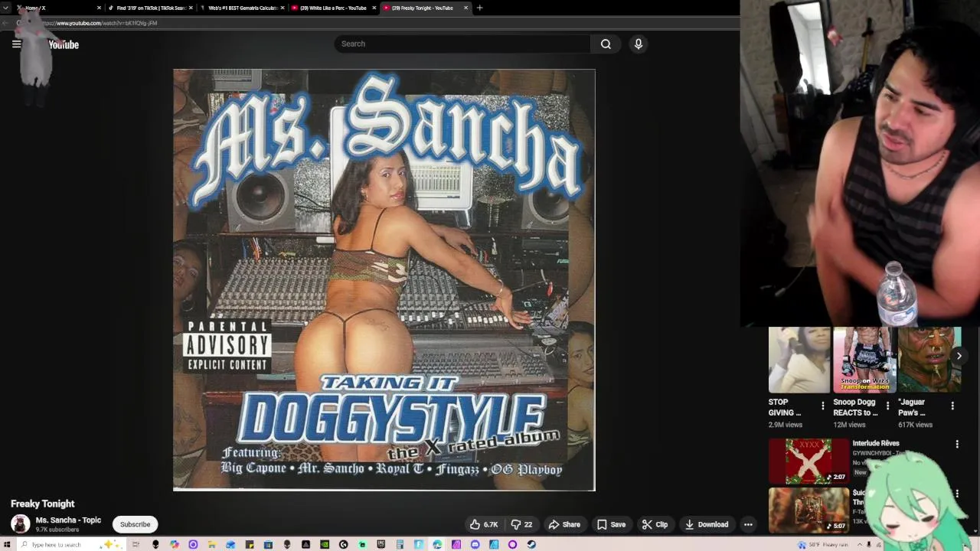
Task: Go to YouTube home via the logo
Action: (64, 44)
